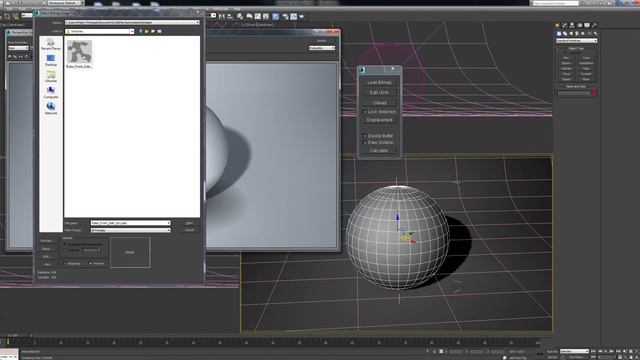Open Render Setup from the toolbar
The image size is (640, 360).
(x=285, y=16)
